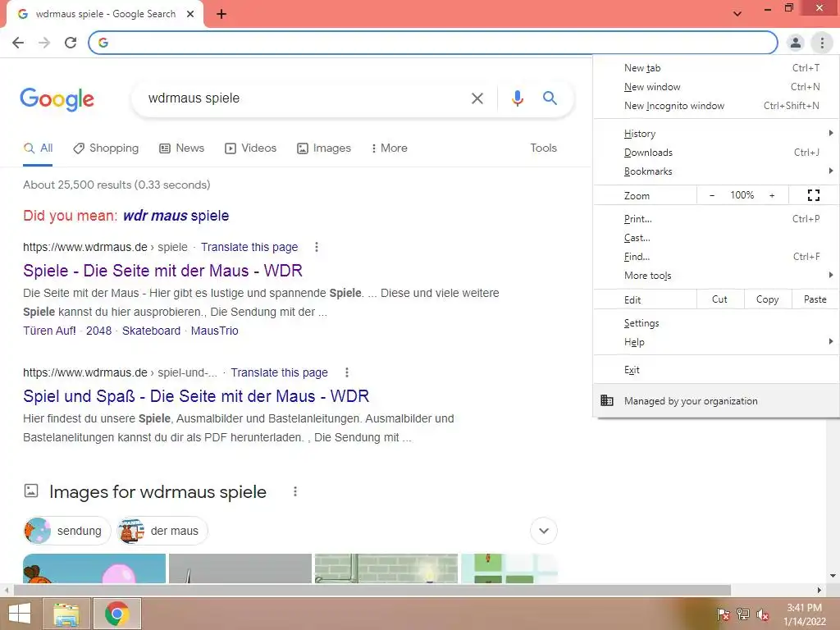Screen dimensions: 840x630
Task: Increase zoom with the plus button
Action: [772, 195]
